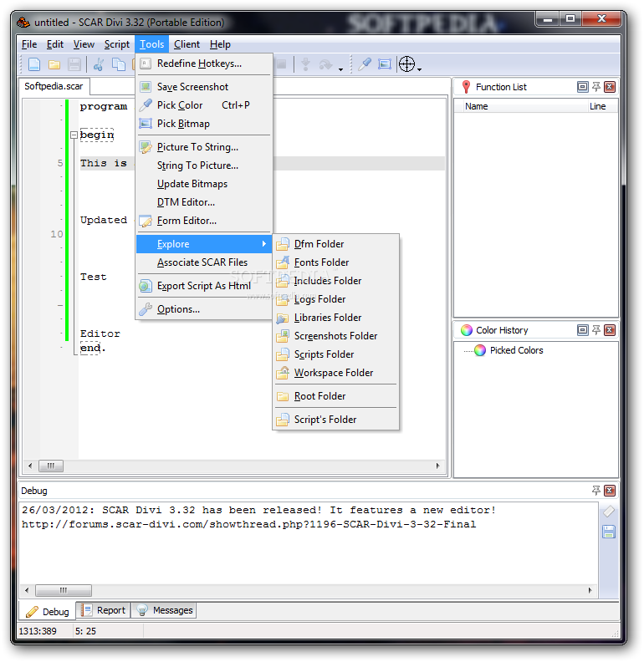Open the Root Folder
The image size is (644, 662).
[336, 396]
